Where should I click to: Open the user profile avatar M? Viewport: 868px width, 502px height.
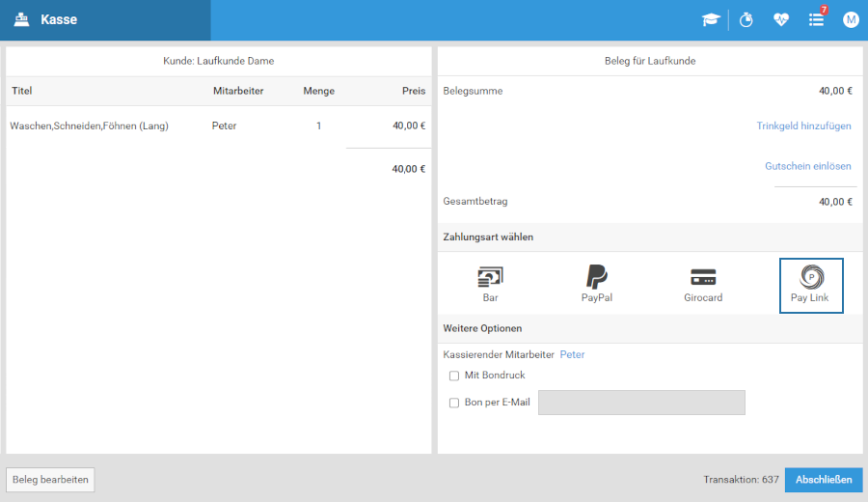point(851,20)
